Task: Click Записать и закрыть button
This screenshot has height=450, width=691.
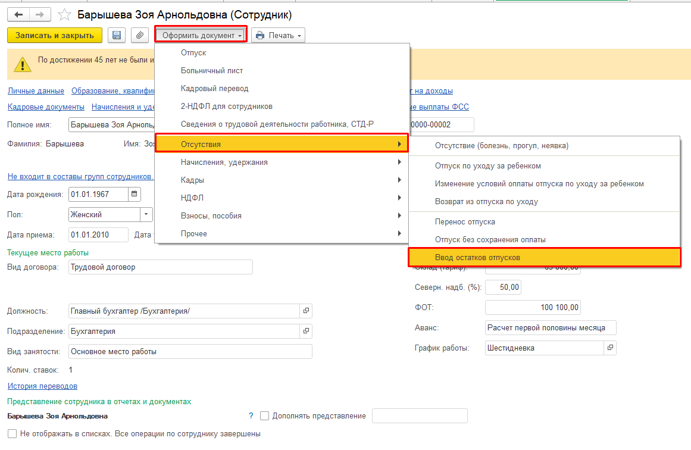Action: click(x=55, y=35)
